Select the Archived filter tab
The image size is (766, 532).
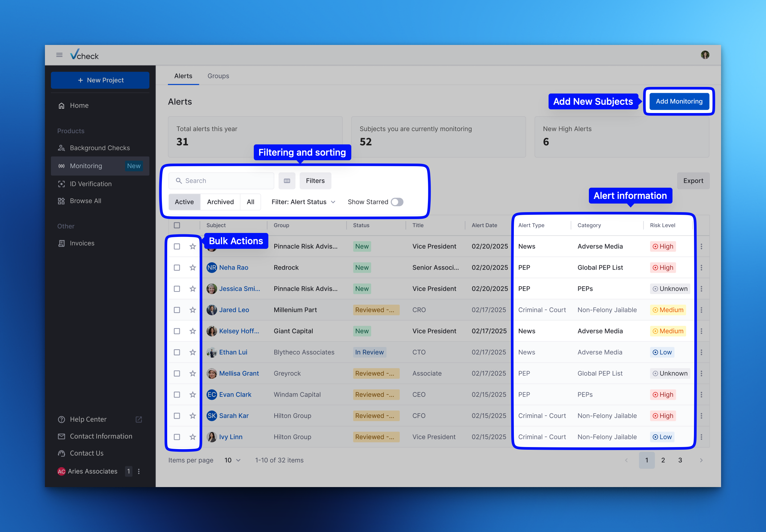pyautogui.click(x=220, y=202)
